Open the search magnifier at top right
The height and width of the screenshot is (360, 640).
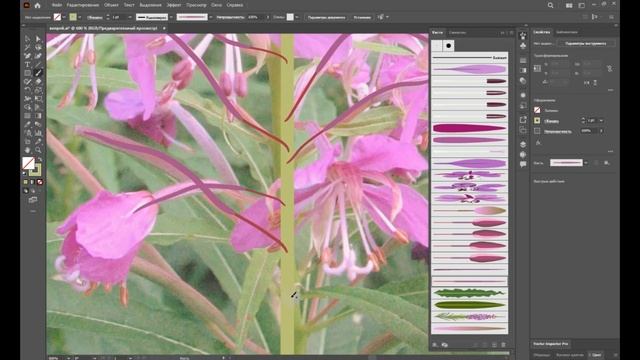551,5
